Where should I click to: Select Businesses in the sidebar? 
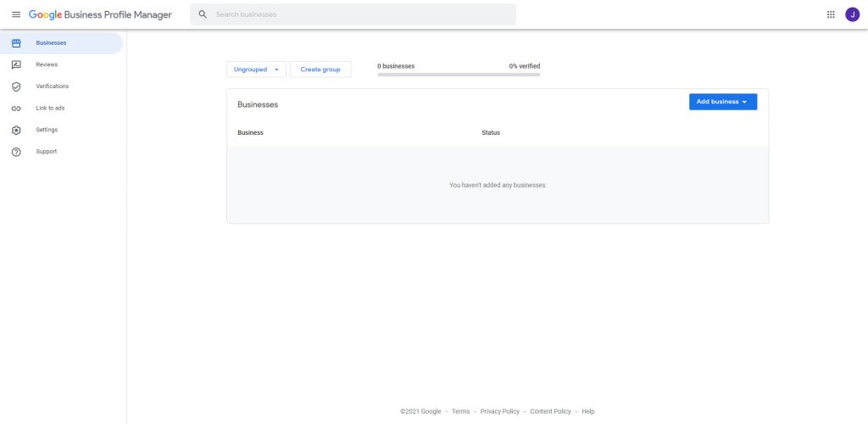coord(61,42)
